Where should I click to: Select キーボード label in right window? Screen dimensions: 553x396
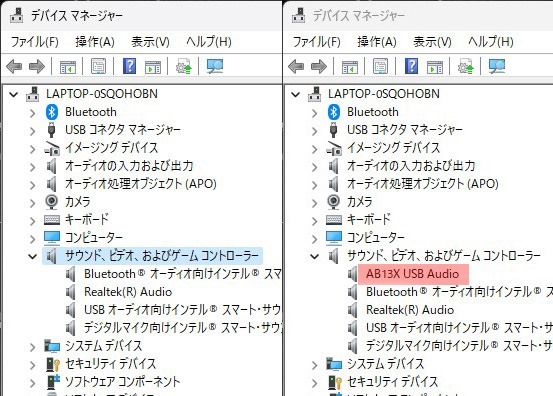pyautogui.click(x=369, y=220)
